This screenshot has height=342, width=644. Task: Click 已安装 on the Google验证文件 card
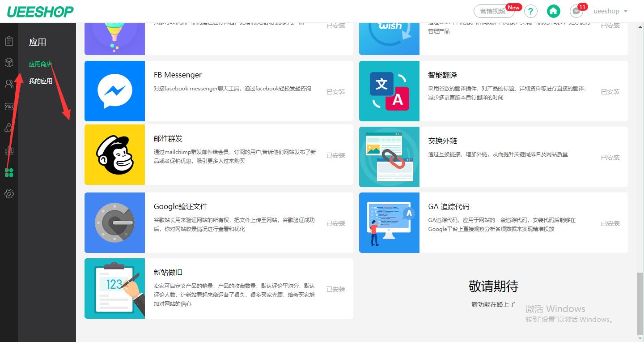click(336, 223)
